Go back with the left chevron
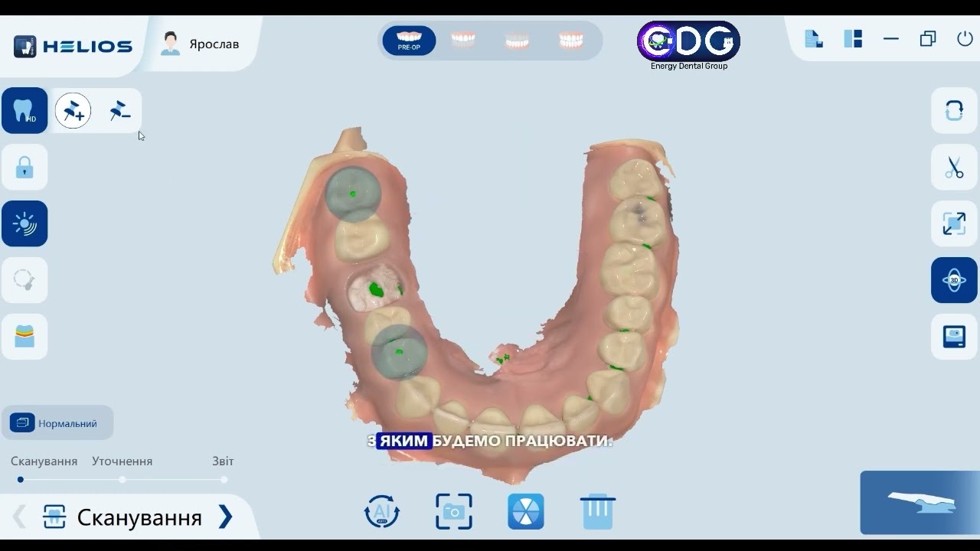This screenshot has width=980, height=551. click(x=19, y=517)
